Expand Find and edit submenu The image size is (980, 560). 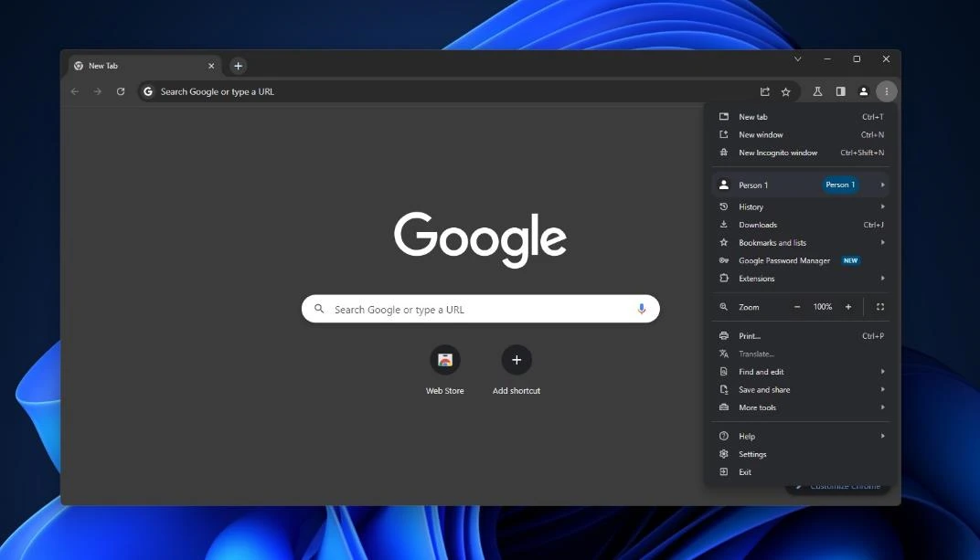point(801,372)
